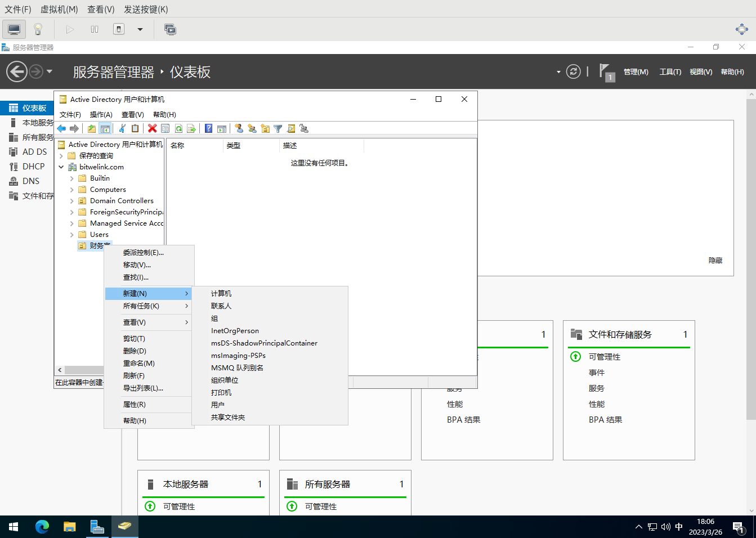Click the show/hide action pane icon

[222, 128]
